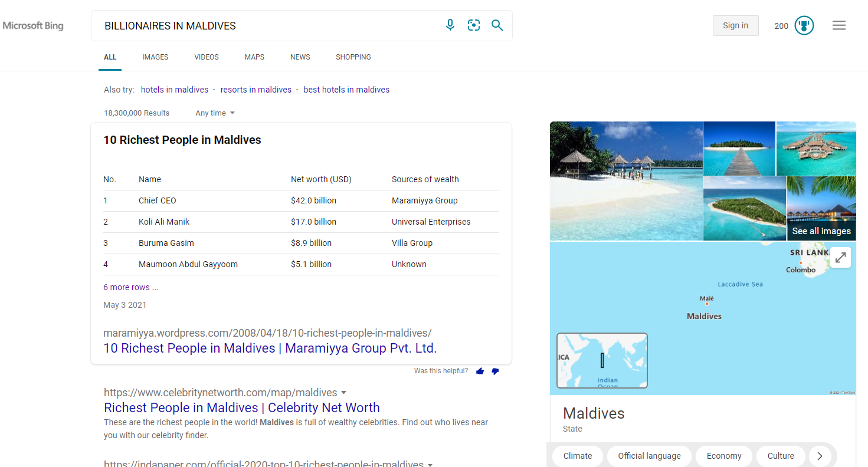Open the overwater villas aerial thumbnail
Image resolution: width=868 pixels, height=467 pixels.
coord(816,149)
